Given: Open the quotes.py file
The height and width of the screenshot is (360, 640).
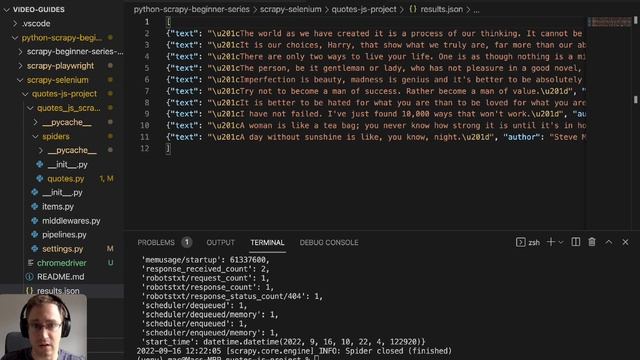Looking at the screenshot, I should tap(66, 179).
